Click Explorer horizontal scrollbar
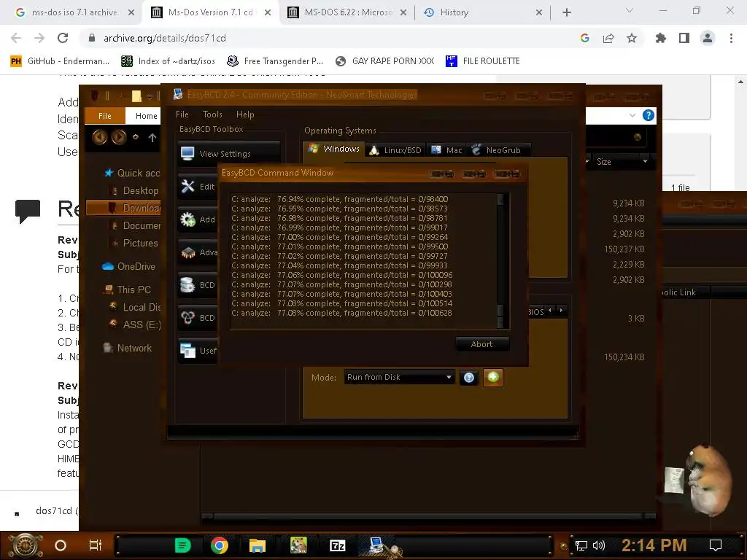This screenshot has width=747, height=560. 427,516
